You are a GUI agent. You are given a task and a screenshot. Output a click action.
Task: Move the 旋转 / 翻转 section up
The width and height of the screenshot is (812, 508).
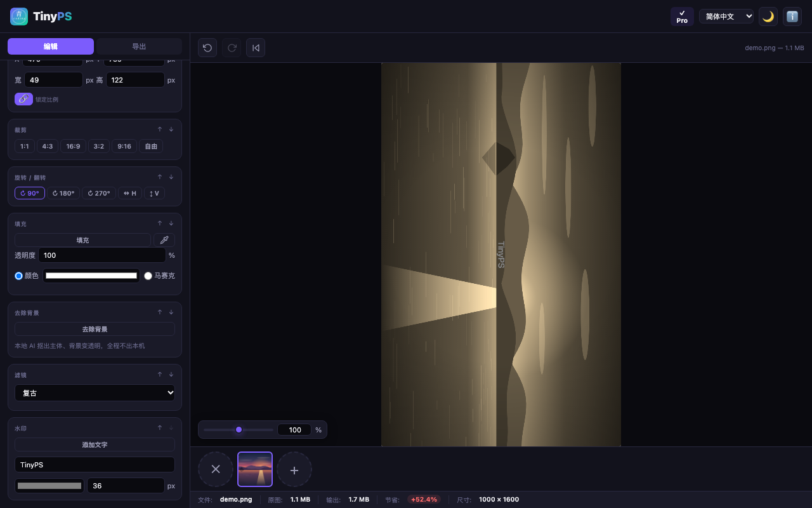[160, 177]
